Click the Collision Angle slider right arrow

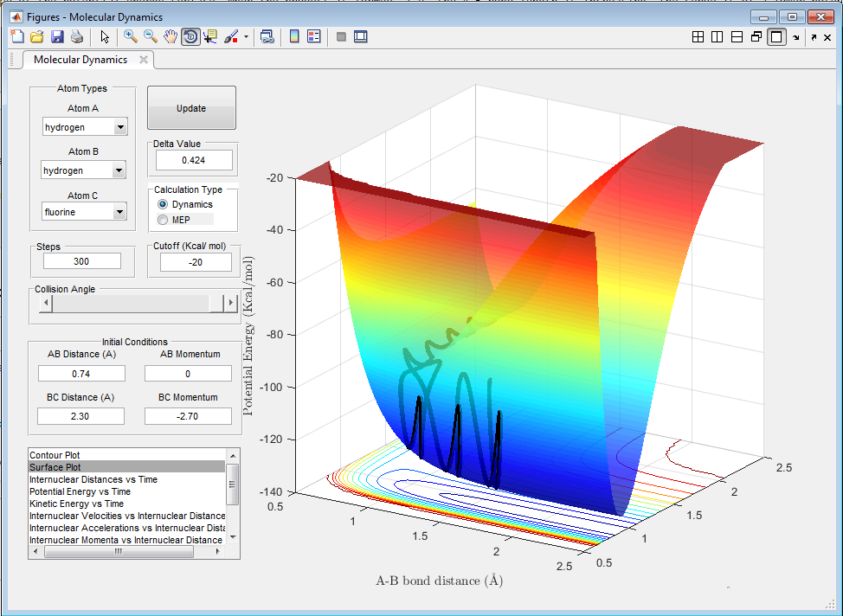(230, 303)
